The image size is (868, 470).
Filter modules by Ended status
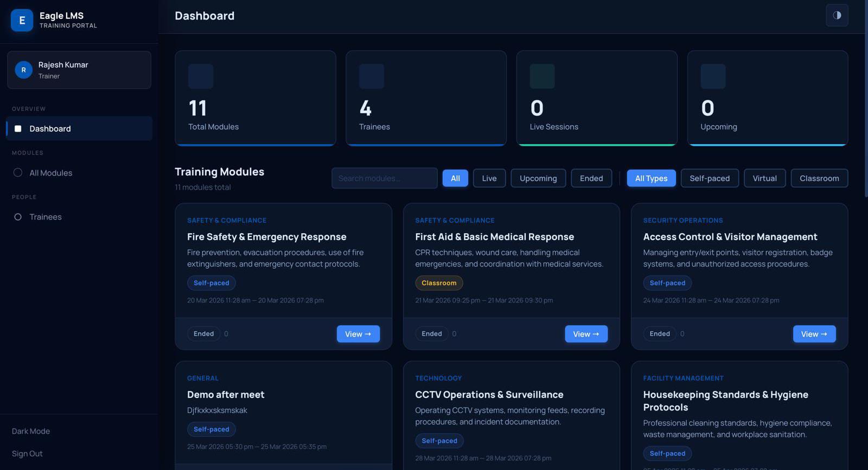[x=591, y=178]
